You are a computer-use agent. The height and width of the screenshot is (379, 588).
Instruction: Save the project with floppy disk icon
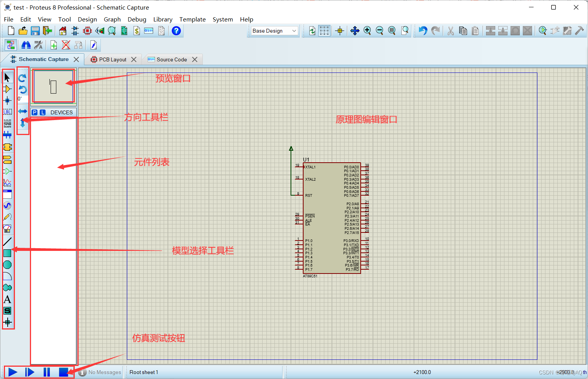pos(35,31)
